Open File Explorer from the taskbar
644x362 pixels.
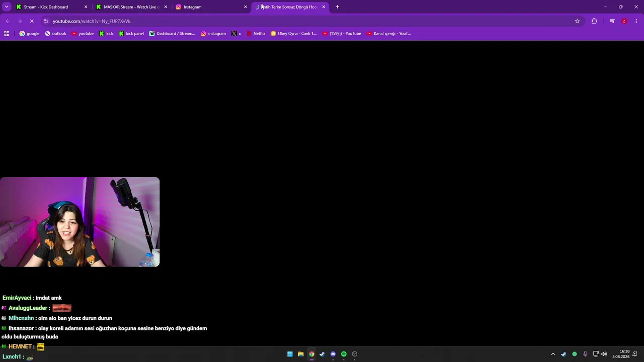click(x=301, y=354)
